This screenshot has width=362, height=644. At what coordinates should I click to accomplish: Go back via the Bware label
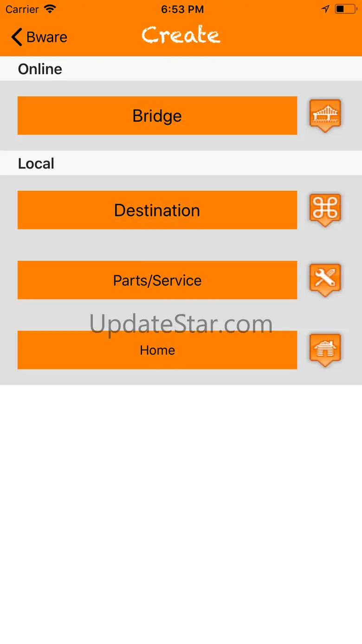tap(47, 37)
